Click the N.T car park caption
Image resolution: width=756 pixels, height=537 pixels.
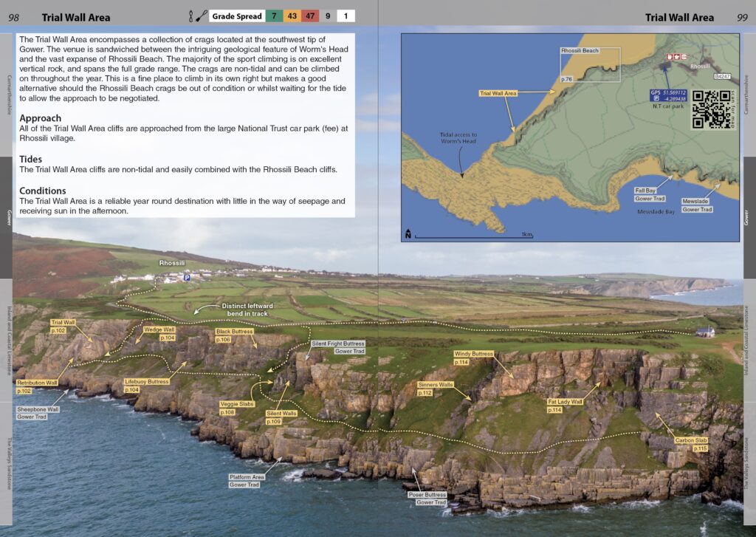pyautogui.click(x=667, y=106)
